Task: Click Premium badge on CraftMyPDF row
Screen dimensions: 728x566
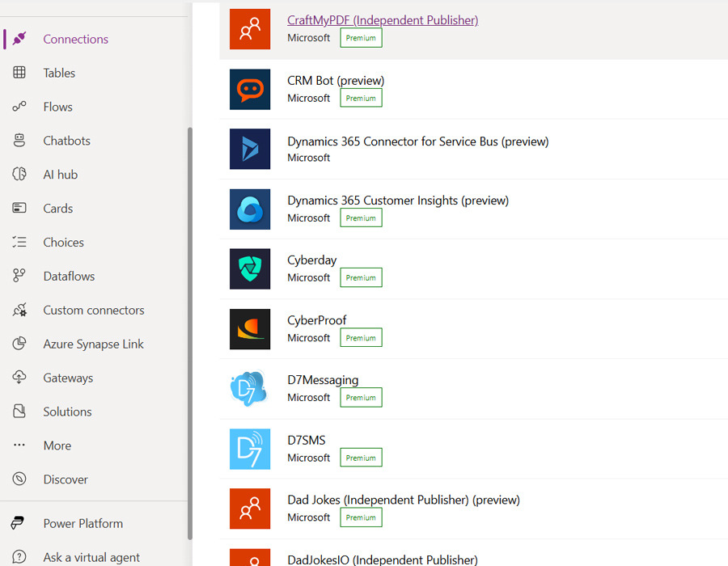Action: [x=361, y=37]
